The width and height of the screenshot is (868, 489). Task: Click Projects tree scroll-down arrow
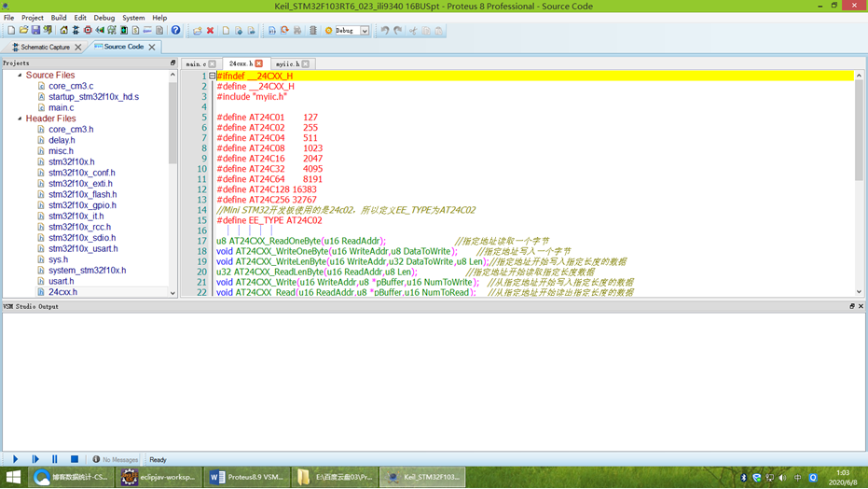click(172, 293)
